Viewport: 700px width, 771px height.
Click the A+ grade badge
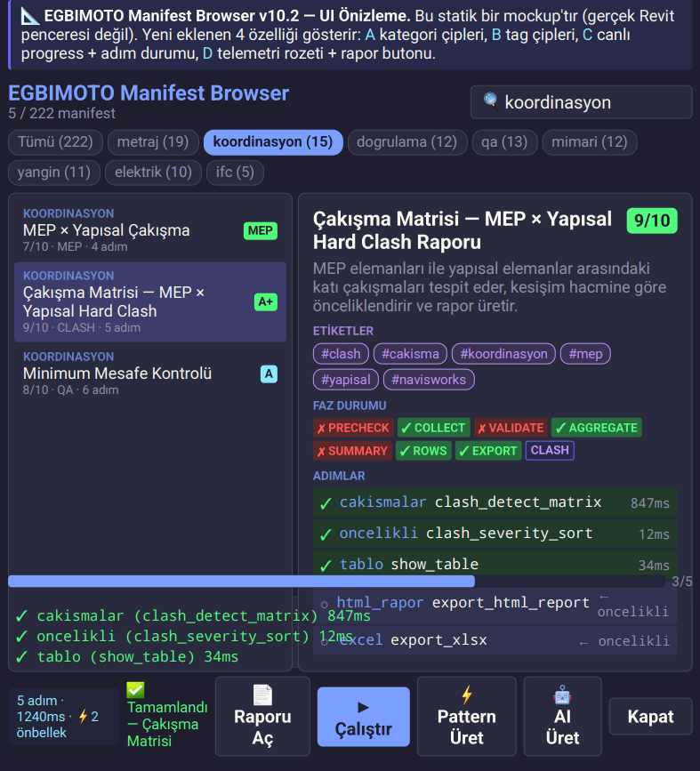[266, 301]
